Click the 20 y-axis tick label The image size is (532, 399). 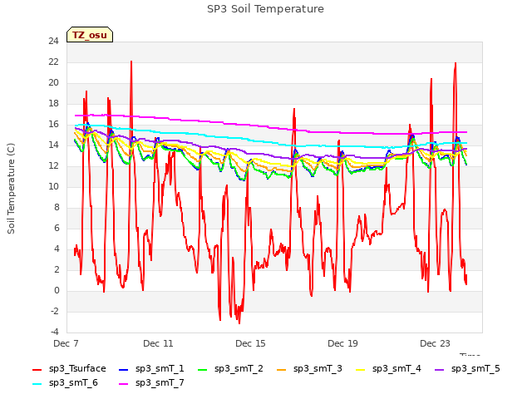tap(53, 83)
